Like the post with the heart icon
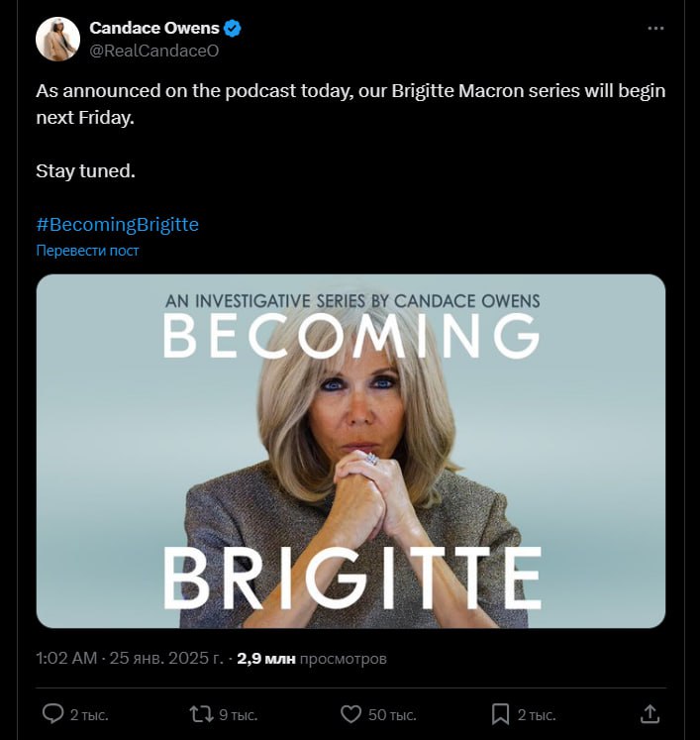This screenshot has width=700, height=740. click(x=350, y=713)
